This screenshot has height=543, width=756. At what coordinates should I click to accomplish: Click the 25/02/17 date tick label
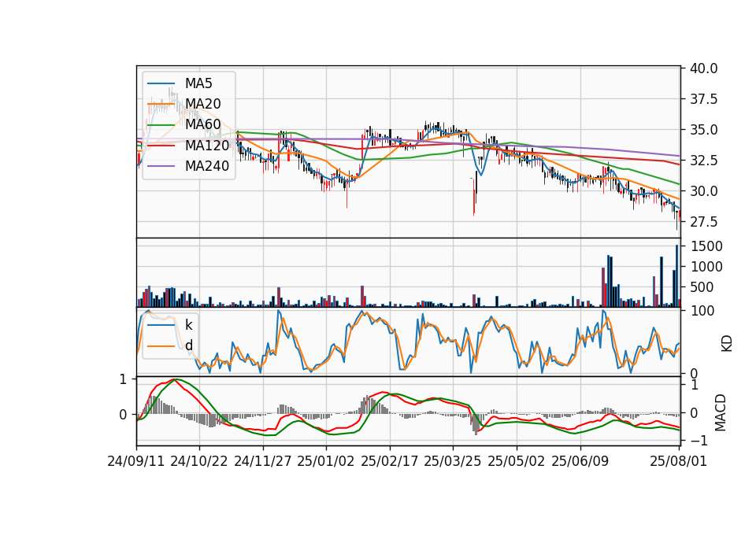click(390, 461)
